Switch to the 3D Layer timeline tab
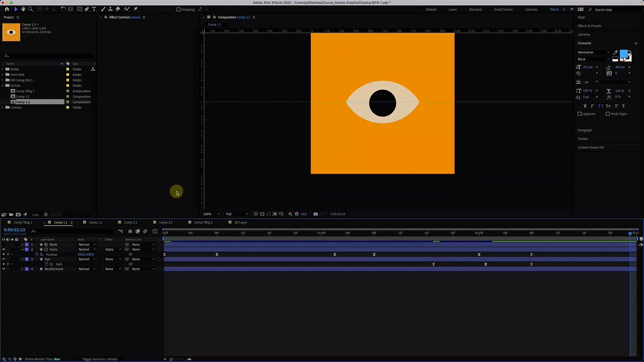 (240, 222)
